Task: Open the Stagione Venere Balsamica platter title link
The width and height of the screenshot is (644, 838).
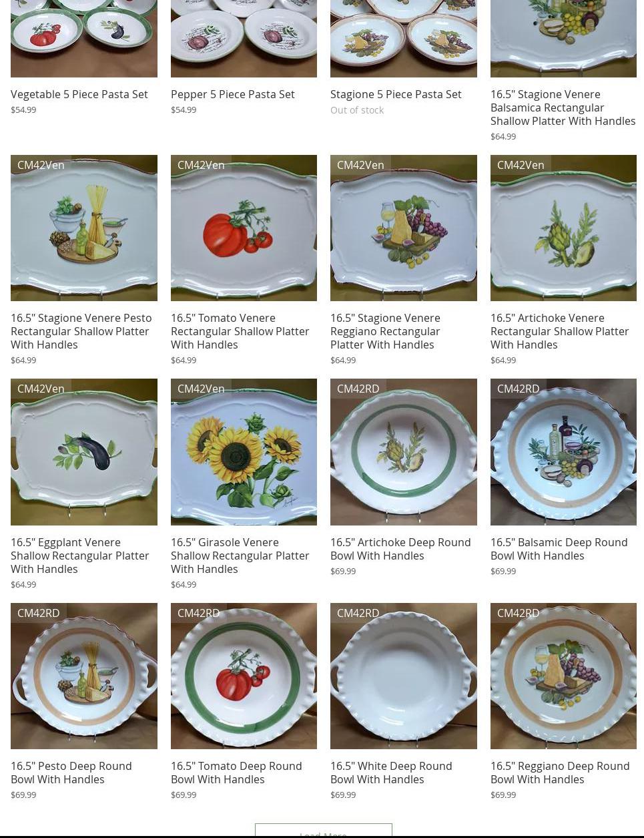Action: [x=563, y=108]
